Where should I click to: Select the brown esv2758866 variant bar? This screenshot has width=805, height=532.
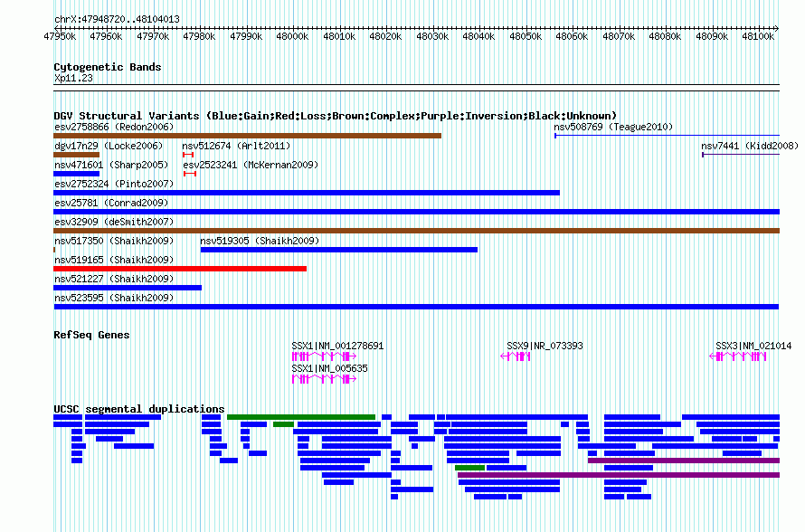pos(248,136)
